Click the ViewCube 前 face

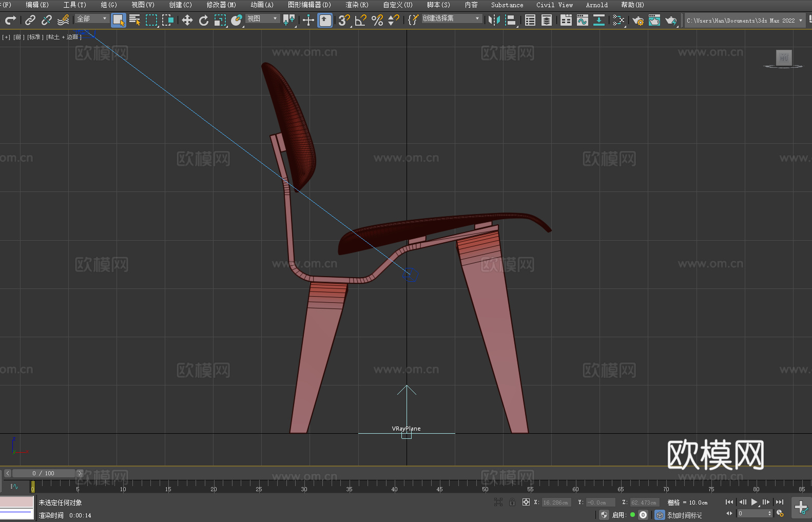click(x=783, y=57)
